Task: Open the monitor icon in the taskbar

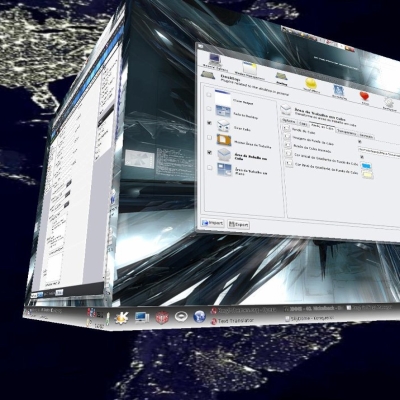Action: point(142,317)
